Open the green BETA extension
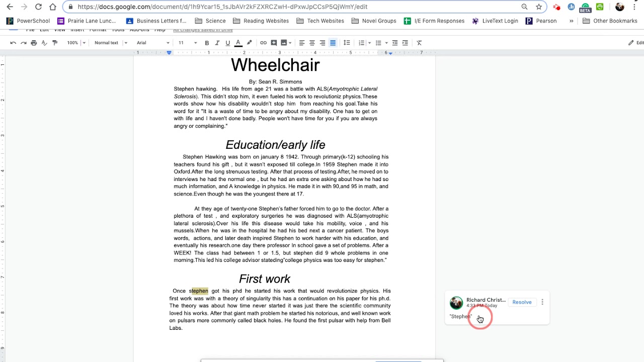This screenshot has height=362, width=644. (585, 8)
